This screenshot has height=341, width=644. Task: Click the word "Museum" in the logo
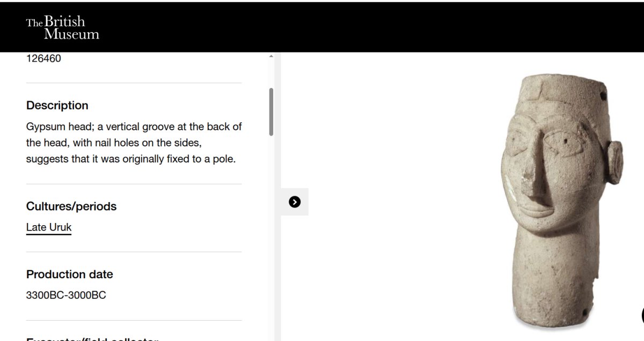point(71,34)
